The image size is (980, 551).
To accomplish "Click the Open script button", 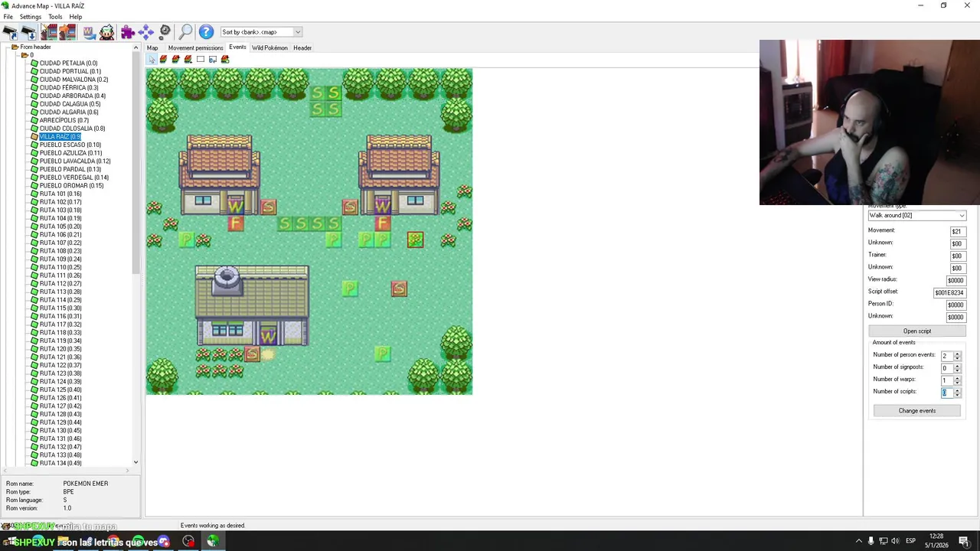I will pyautogui.click(x=916, y=331).
